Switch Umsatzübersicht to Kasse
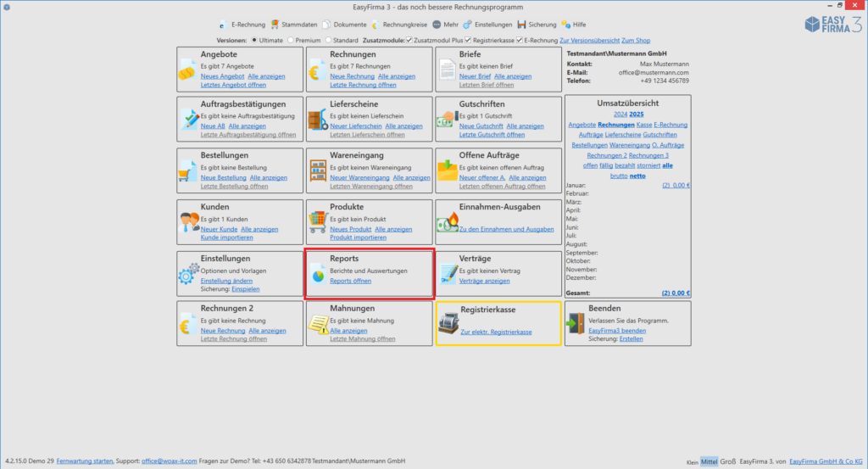 pos(644,125)
